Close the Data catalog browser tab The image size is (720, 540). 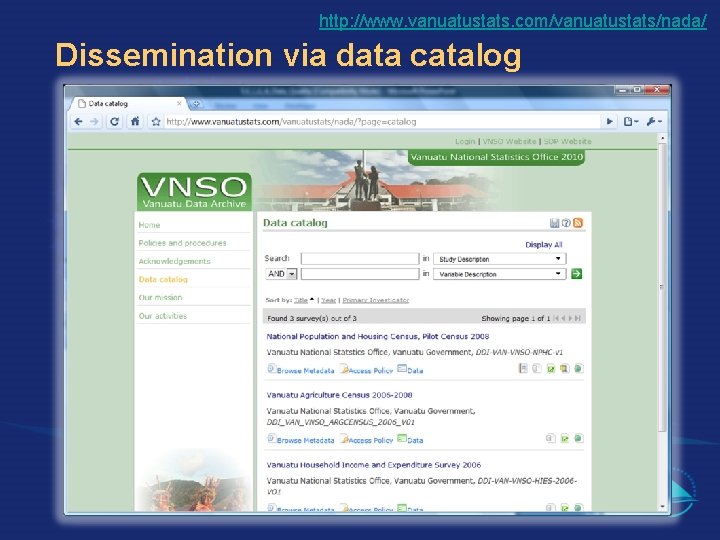pos(179,104)
